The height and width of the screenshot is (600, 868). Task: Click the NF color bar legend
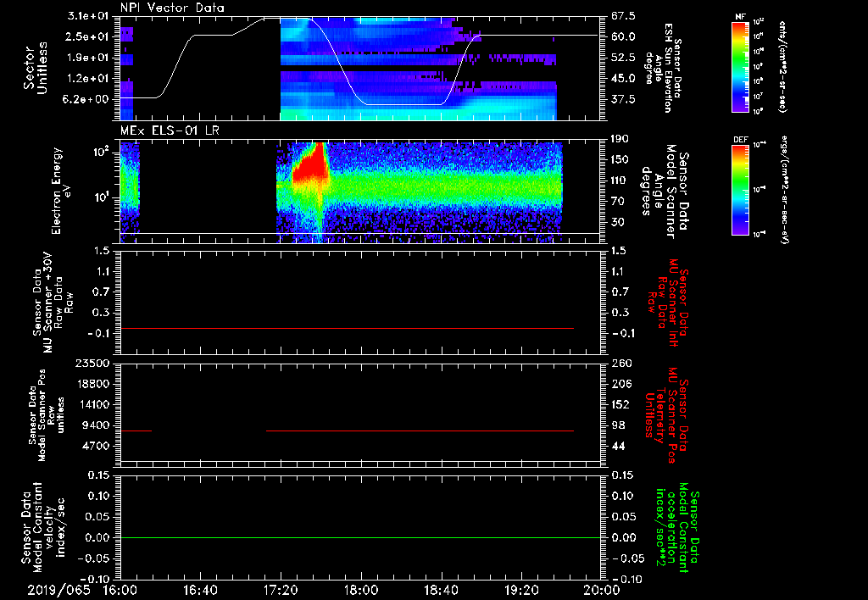click(740, 67)
